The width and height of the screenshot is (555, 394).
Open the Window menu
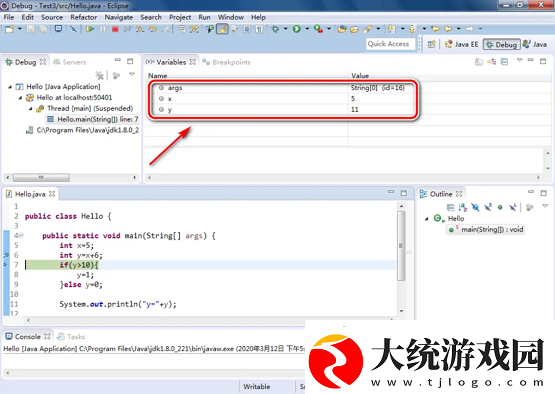point(231,17)
